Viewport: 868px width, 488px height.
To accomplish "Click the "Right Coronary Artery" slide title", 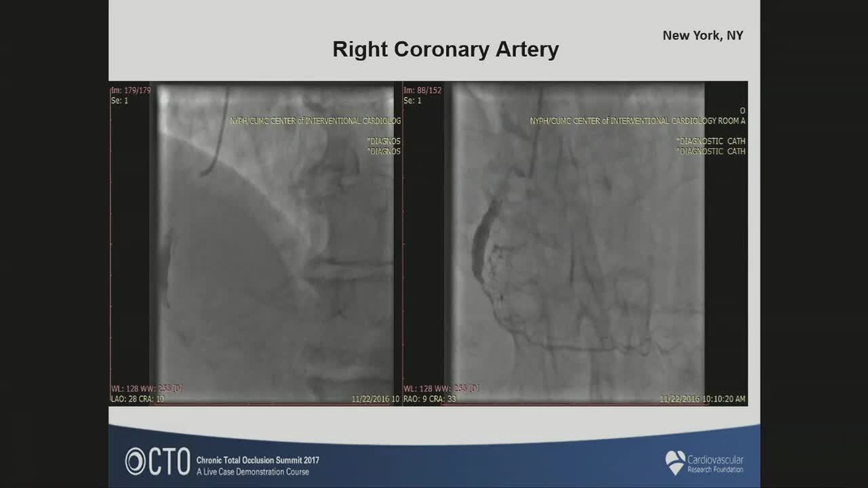I will [x=446, y=49].
